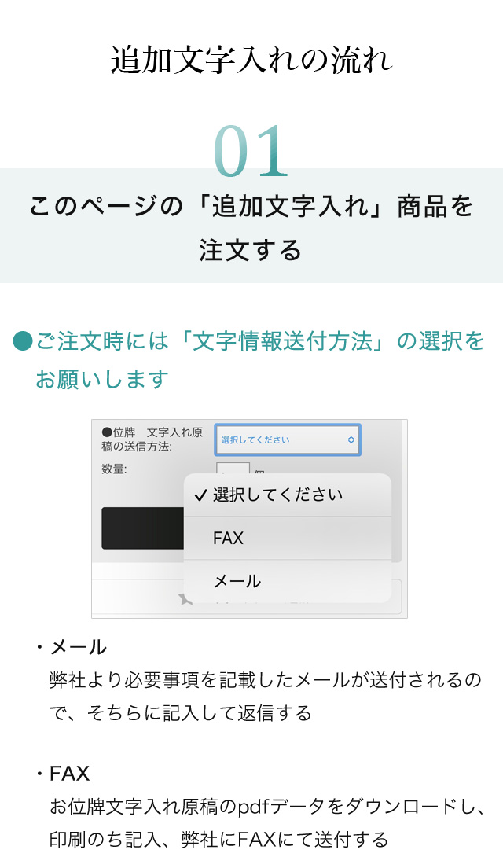Click the checkmark beside 選択してください option
Screen dimensions: 503x868
(x=200, y=495)
